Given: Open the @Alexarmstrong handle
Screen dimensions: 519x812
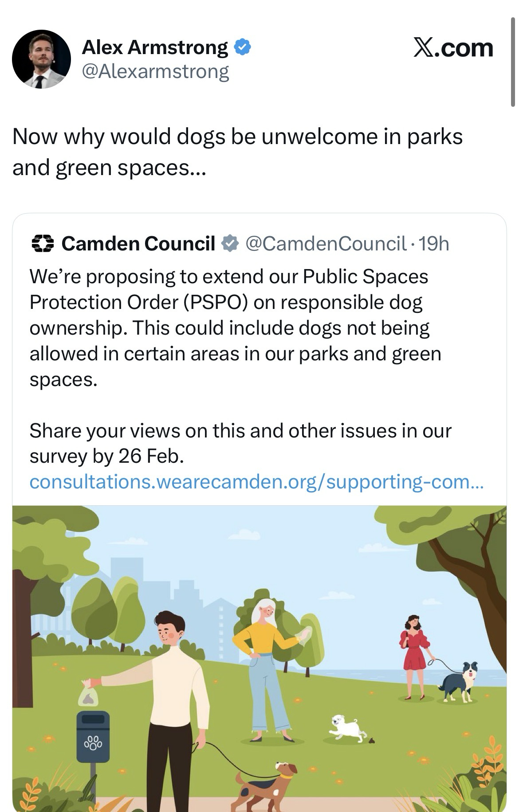Looking at the screenshot, I should click(x=155, y=71).
